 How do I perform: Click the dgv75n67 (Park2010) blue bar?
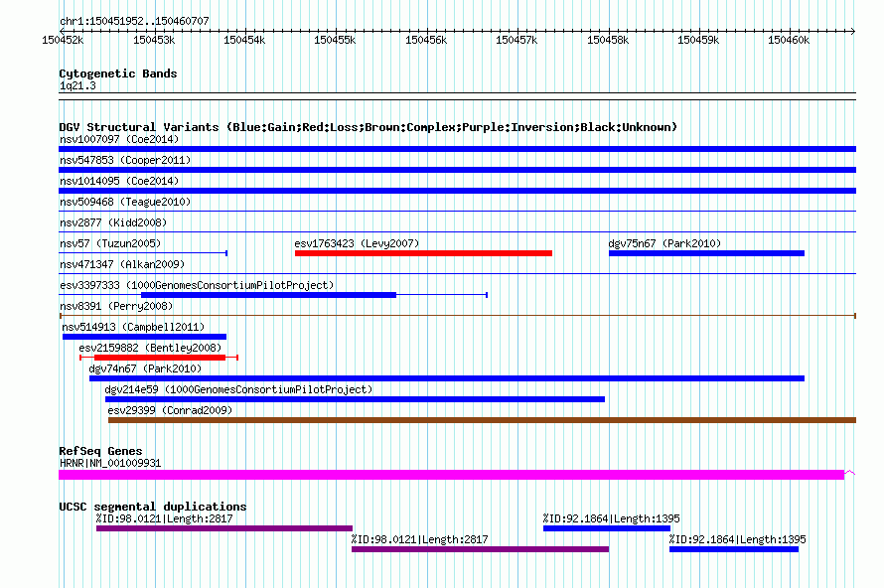click(x=706, y=253)
